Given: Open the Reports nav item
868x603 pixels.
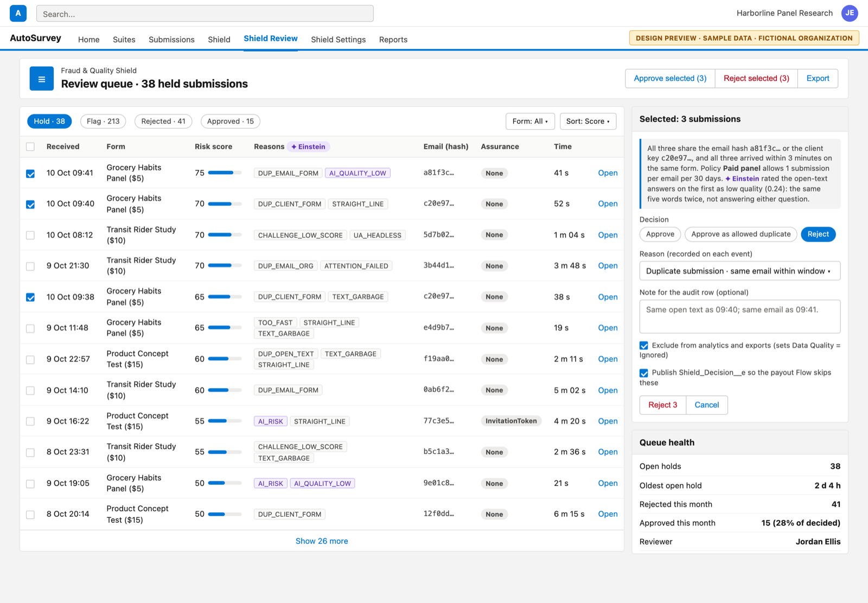Looking at the screenshot, I should [393, 40].
